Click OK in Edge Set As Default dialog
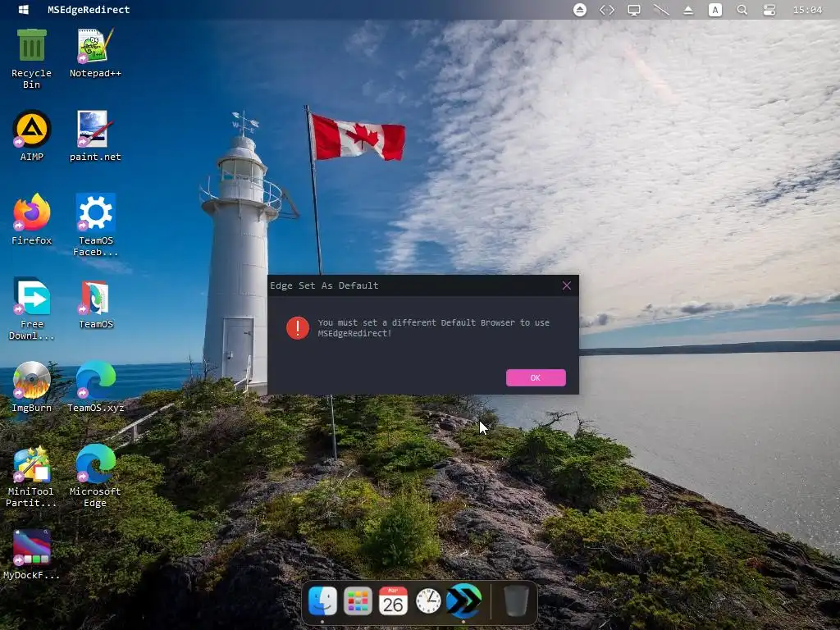The height and width of the screenshot is (630, 840). (x=535, y=377)
